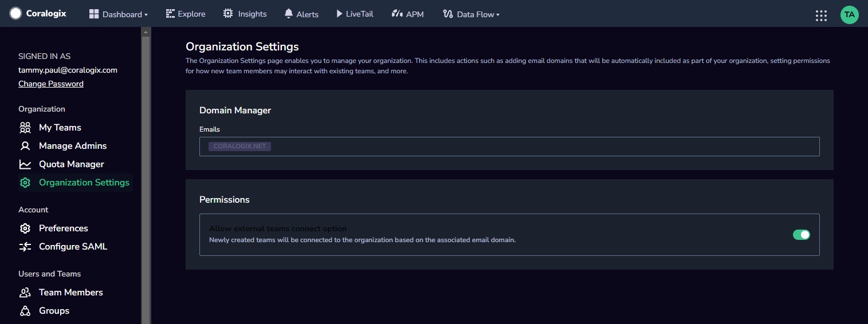This screenshot has height=324, width=868.
Task: Go to Manage Admins page
Action: (73, 146)
